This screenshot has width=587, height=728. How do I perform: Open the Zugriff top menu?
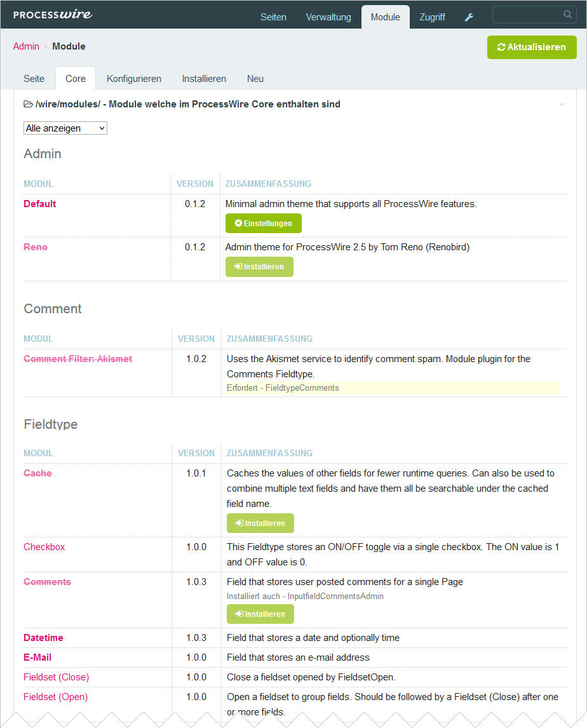click(433, 17)
